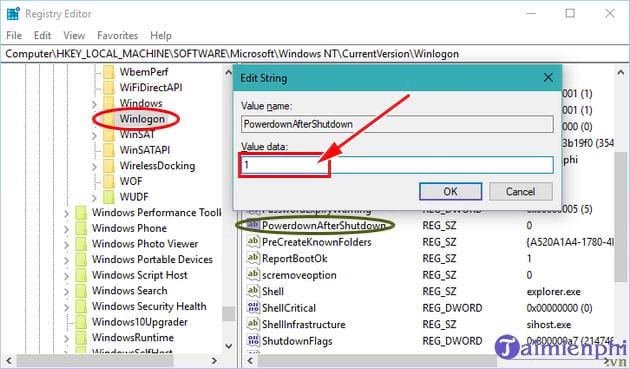Click explorer.exe data of Shell value
Viewport: 630px width, 369px height.
[x=554, y=291]
